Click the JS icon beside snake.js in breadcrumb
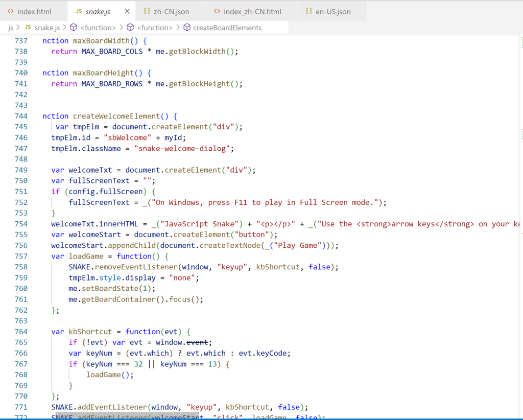Viewport: 523px width, 420px height. tap(28, 28)
